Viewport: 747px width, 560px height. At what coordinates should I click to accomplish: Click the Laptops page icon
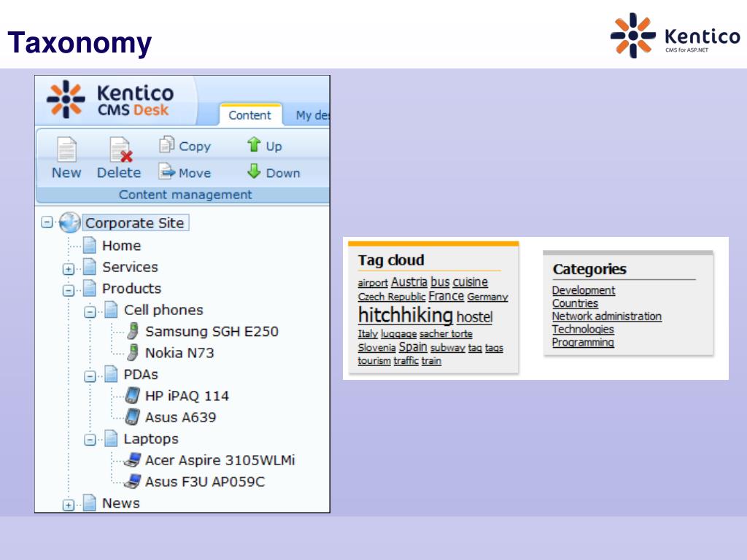coord(111,438)
